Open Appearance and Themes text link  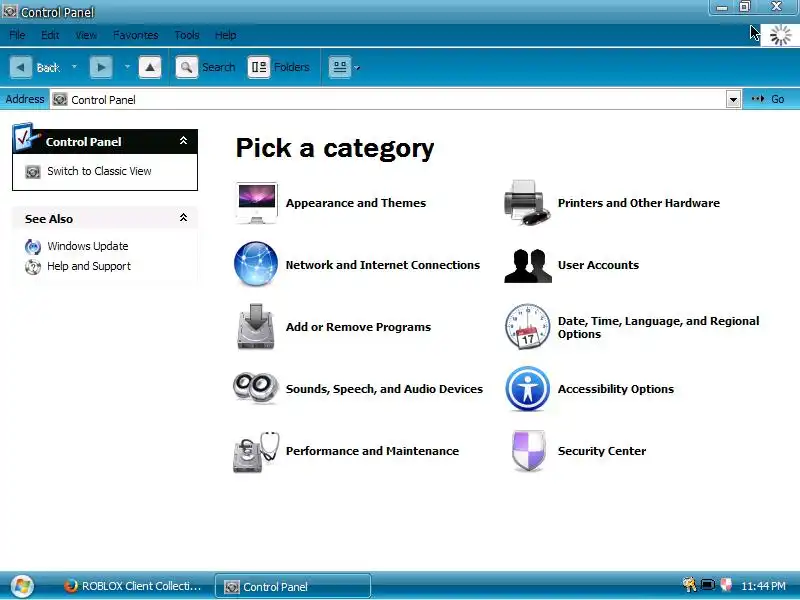click(x=356, y=203)
